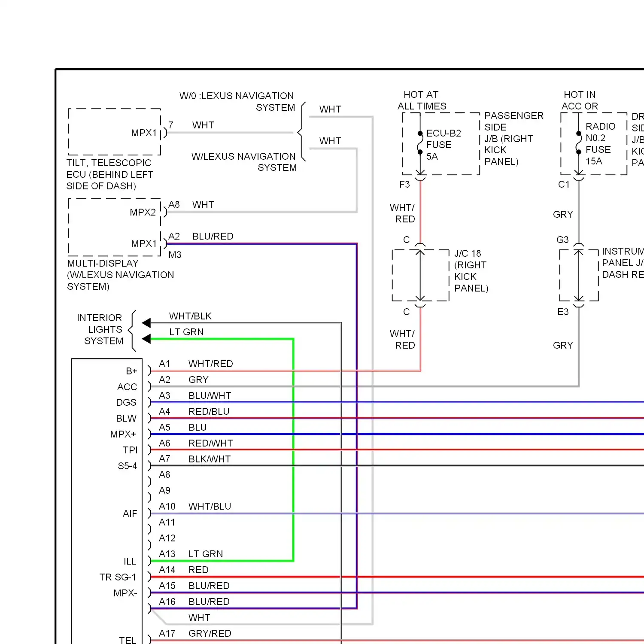644x644 pixels.
Task: Click the 'W/LEXUS NAVIGATION SYSTEM' branch label
Action: pyautogui.click(x=244, y=162)
